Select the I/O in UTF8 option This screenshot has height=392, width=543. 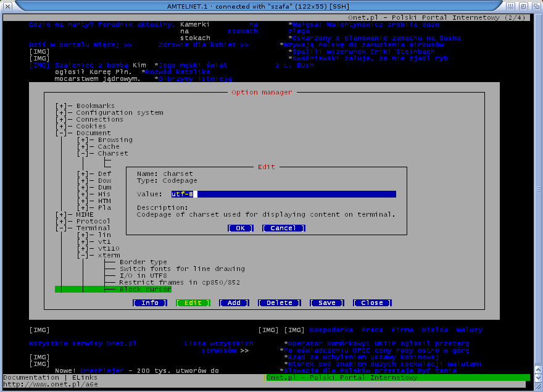143,276
